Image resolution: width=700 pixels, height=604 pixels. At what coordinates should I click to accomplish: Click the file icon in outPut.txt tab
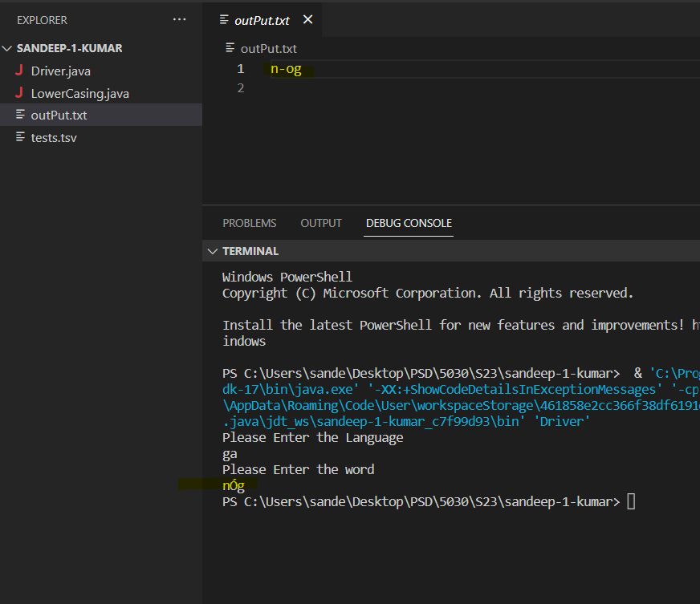coord(224,19)
